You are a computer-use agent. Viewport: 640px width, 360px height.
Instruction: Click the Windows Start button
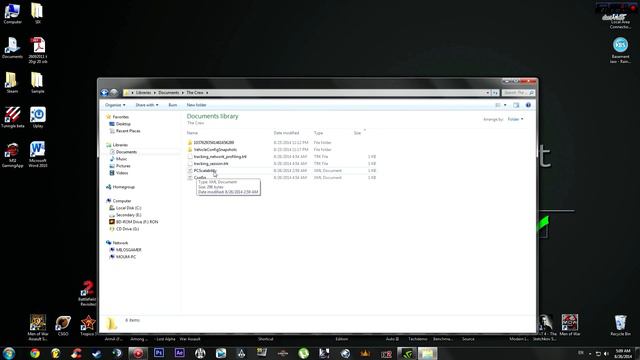click(9, 353)
